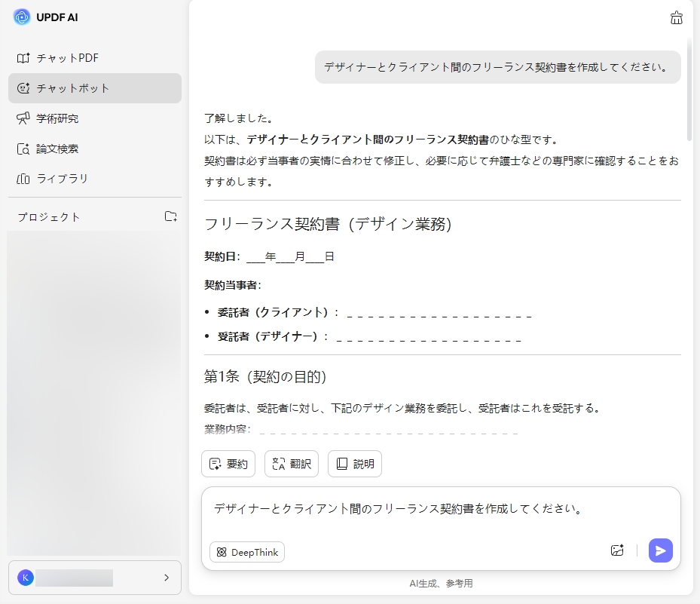Send the message with the paper plane icon

pyautogui.click(x=660, y=550)
